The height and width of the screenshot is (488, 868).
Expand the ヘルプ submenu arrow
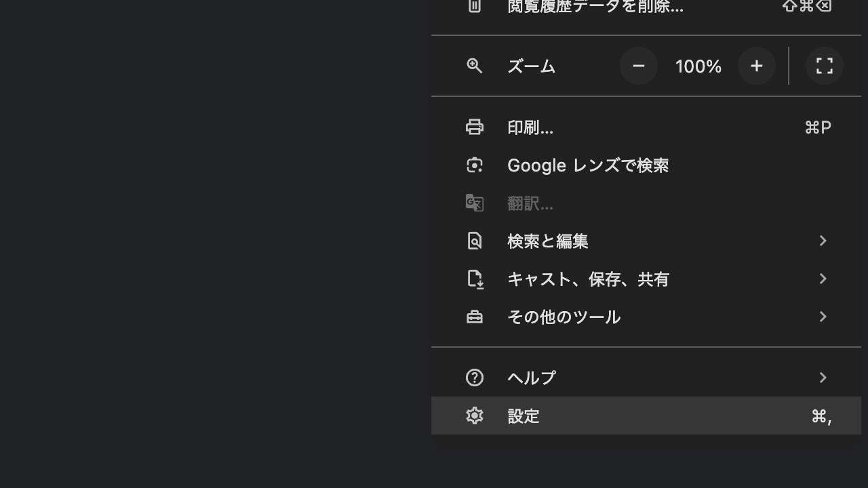click(x=823, y=378)
